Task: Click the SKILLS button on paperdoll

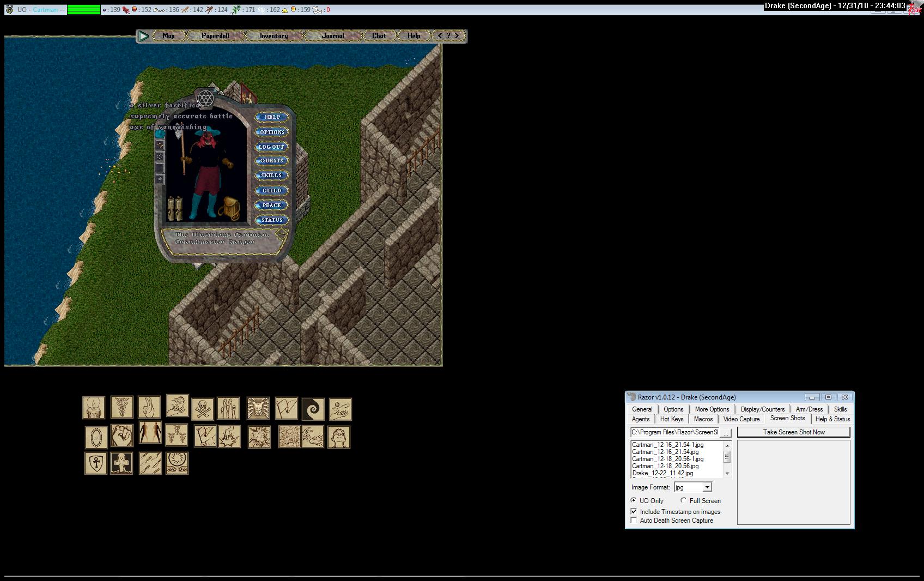Action: [x=271, y=175]
